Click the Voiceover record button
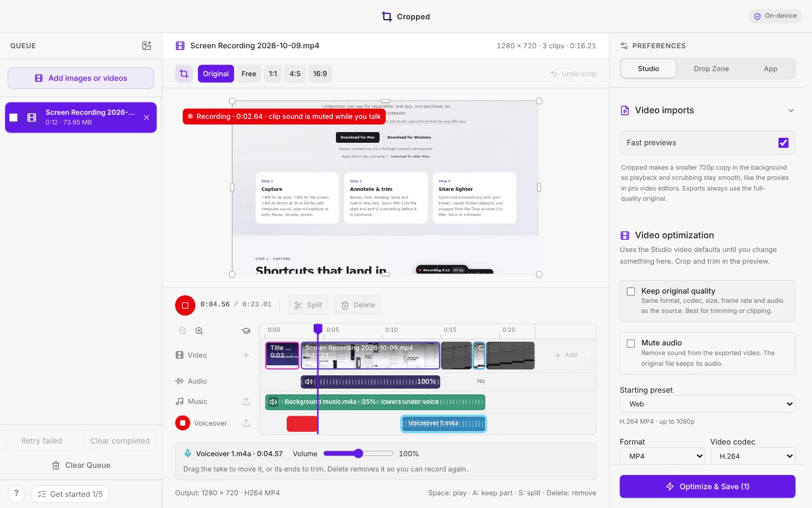 pyautogui.click(x=183, y=423)
